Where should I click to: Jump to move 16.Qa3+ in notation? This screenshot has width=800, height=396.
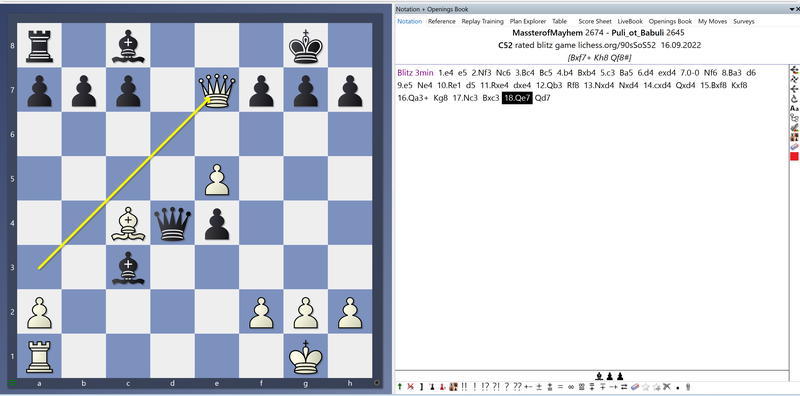412,98
